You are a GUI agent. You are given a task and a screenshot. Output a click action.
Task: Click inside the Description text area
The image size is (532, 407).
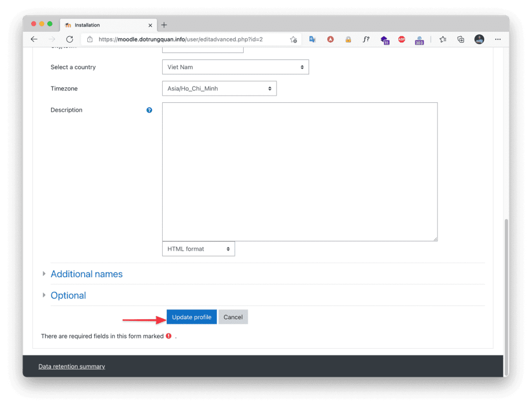click(300, 171)
